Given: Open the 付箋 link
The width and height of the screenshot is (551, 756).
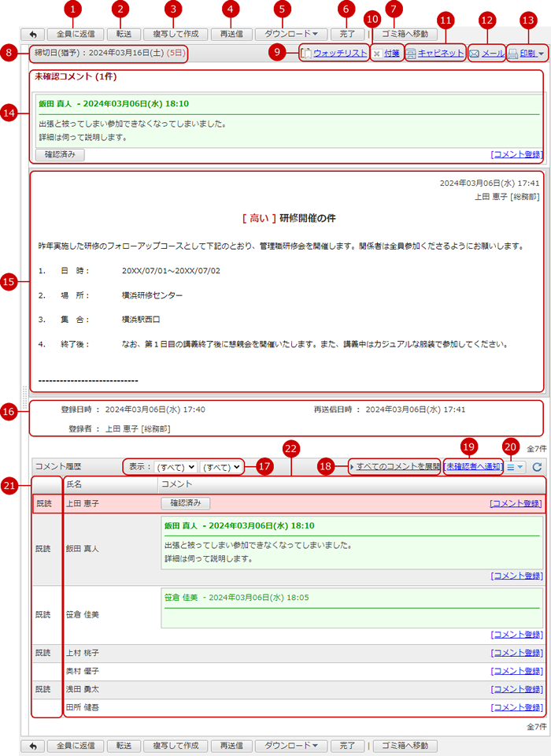Looking at the screenshot, I should tap(392, 54).
